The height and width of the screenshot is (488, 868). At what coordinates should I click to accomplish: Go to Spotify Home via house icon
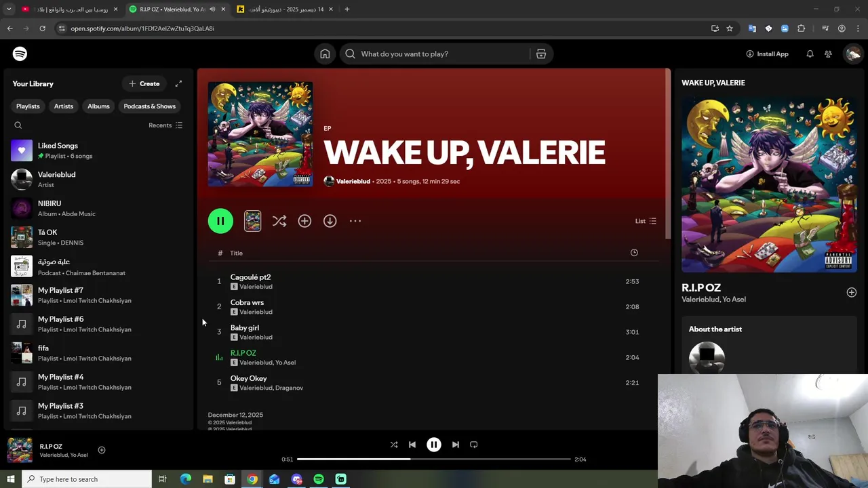pyautogui.click(x=325, y=54)
